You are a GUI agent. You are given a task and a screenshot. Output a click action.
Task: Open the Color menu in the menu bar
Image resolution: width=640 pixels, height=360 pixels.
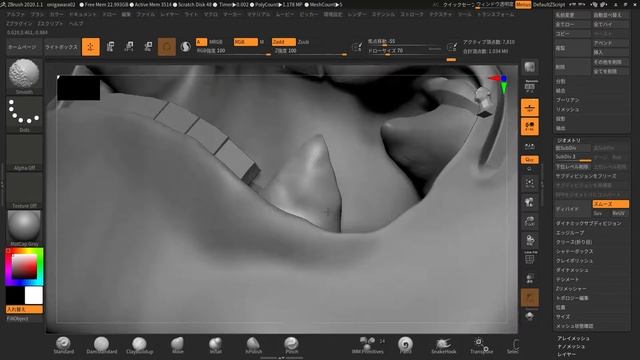(x=57, y=14)
